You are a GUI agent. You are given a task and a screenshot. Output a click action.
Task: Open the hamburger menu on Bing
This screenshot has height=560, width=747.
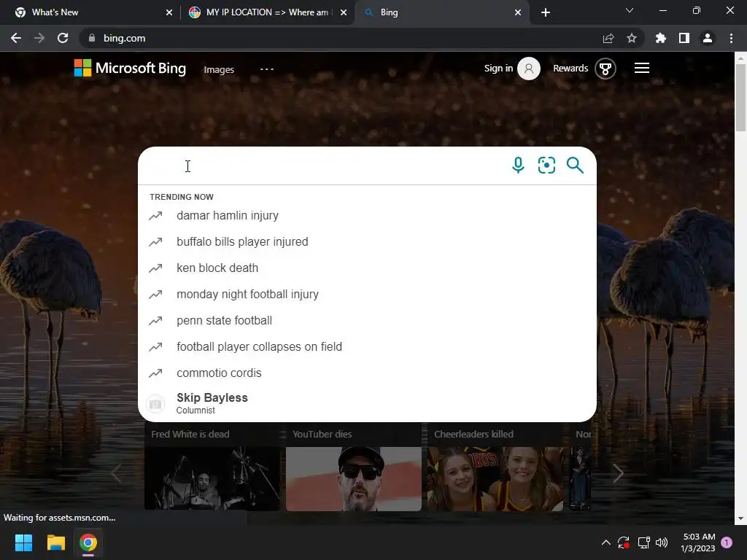(x=642, y=68)
